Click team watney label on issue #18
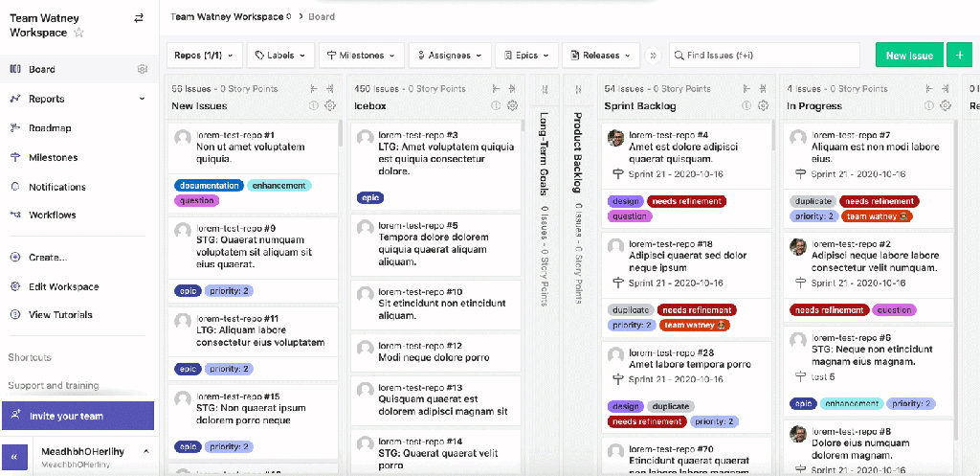This screenshot has height=476, width=980. (x=693, y=326)
